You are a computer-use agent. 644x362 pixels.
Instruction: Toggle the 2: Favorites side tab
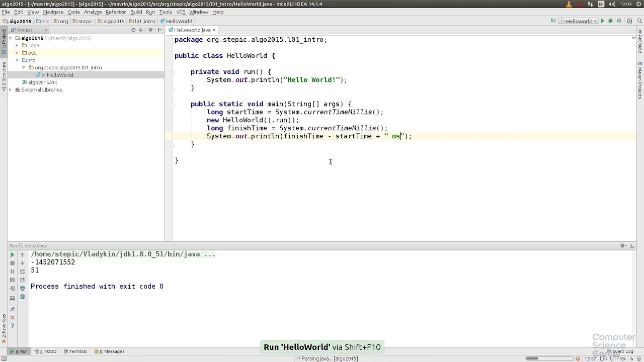(4, 329)
